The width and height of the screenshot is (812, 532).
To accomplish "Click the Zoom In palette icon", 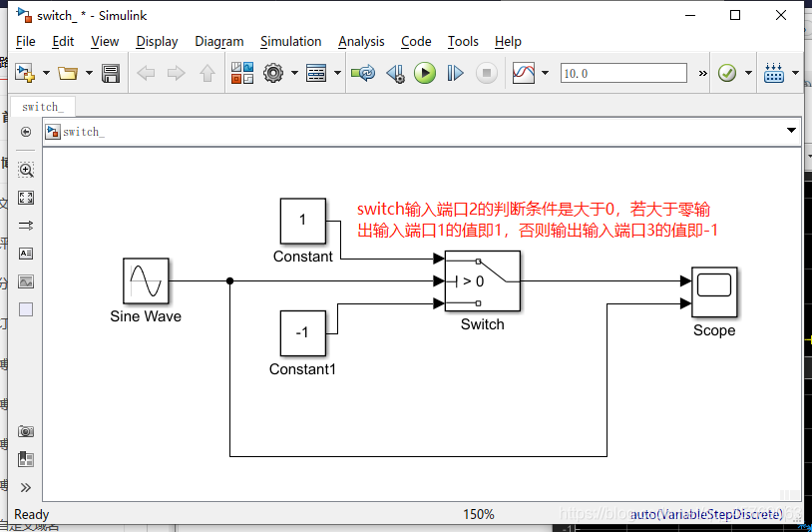I will [26, 170].
